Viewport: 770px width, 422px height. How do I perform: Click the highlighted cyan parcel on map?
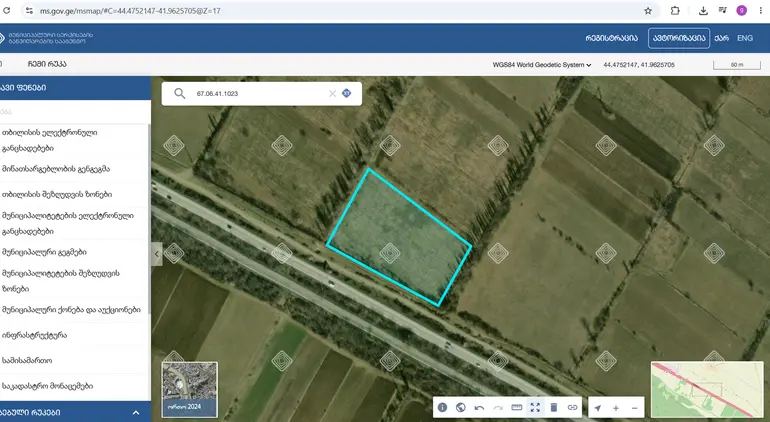click(399, 237)
